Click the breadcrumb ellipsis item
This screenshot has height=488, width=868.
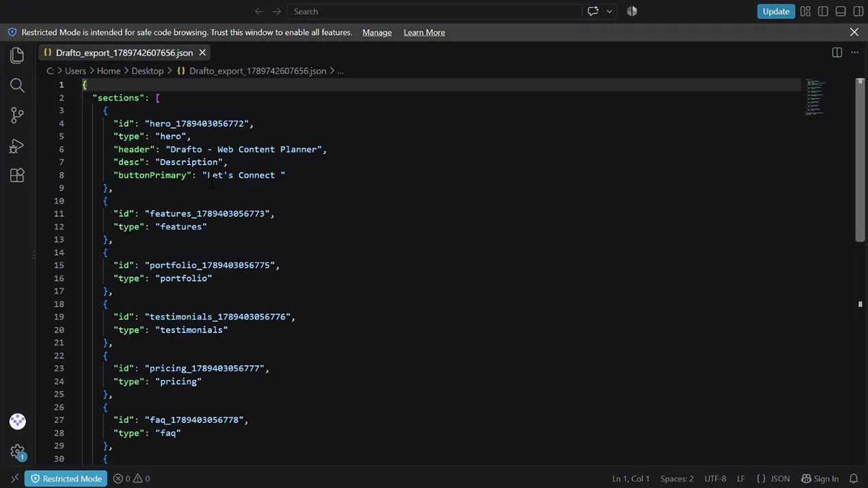click(340, 70)
